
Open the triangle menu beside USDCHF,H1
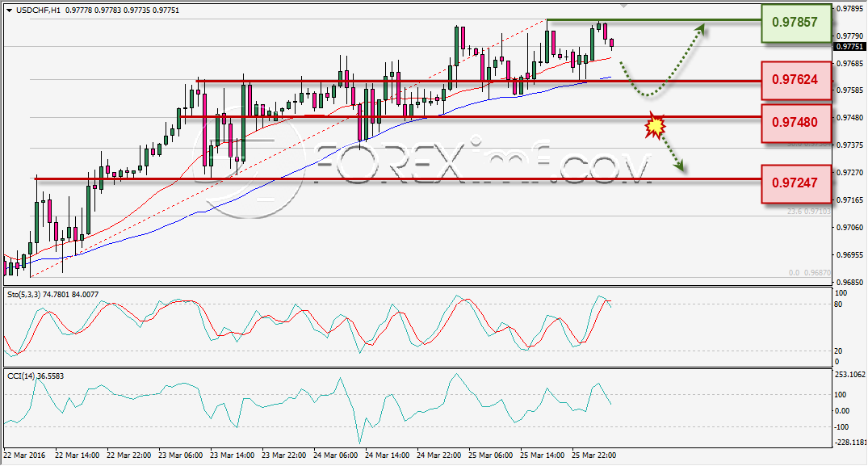click(x=10, y=10)
